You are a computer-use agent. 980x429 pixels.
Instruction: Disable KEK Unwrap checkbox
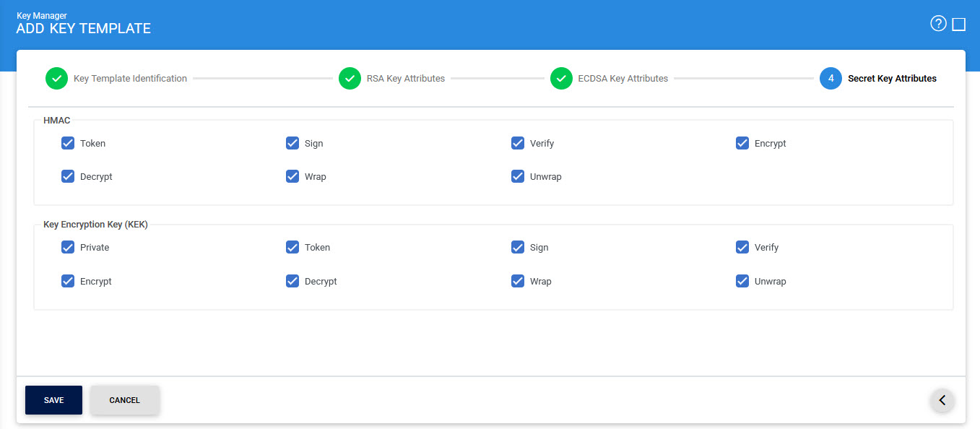point(742,281)
